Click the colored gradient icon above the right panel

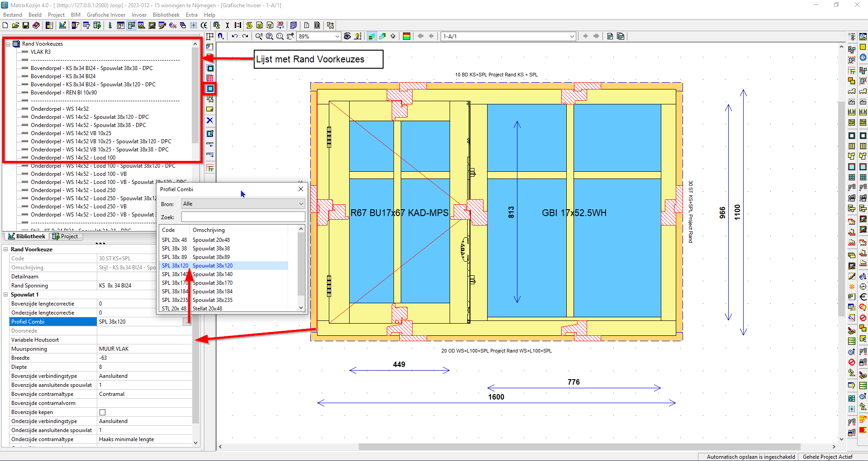(x=406, y=36)
